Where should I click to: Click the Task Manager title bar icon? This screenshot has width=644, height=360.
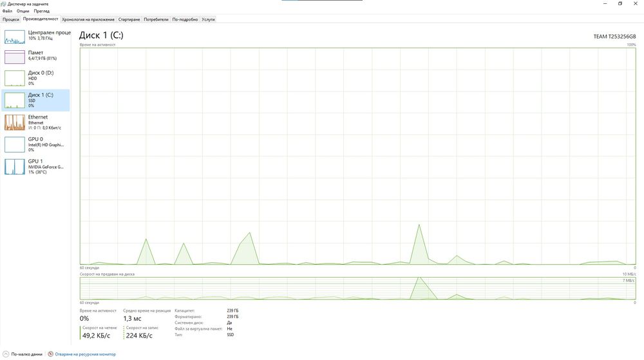coord(3,4)
